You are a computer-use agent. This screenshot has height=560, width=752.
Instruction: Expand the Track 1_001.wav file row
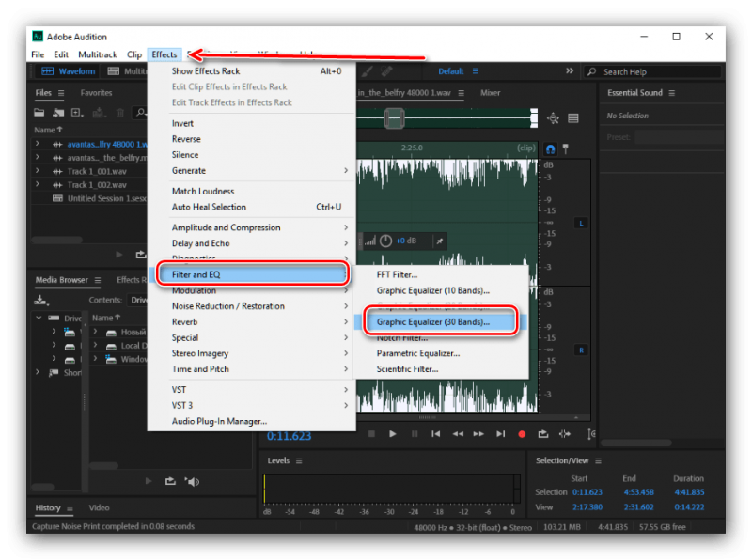pos(38,171)
